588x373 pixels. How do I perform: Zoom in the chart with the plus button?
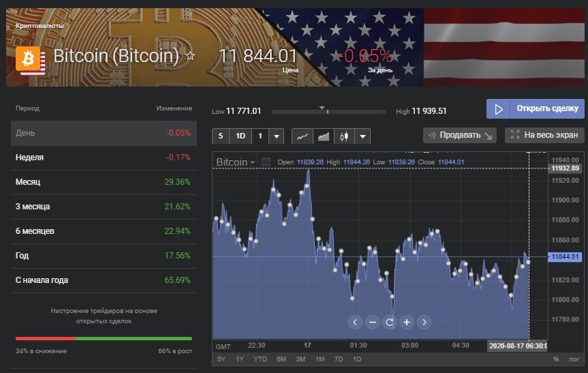[407, 322]
